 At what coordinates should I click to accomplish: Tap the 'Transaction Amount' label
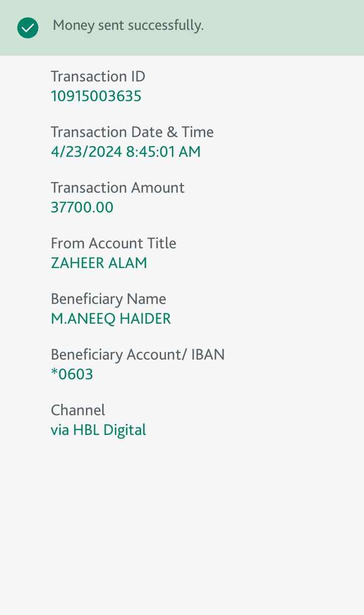(117, 188)
